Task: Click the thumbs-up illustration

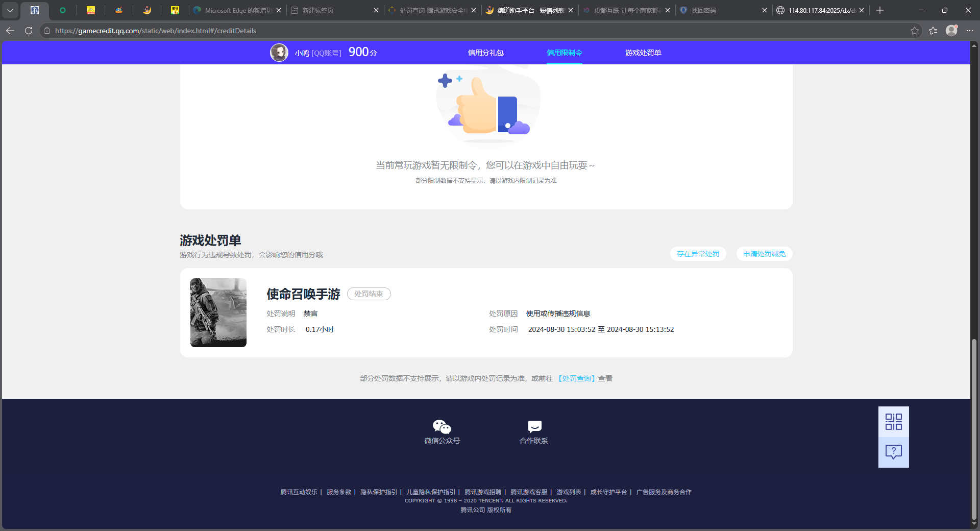Action: [487, 105]
